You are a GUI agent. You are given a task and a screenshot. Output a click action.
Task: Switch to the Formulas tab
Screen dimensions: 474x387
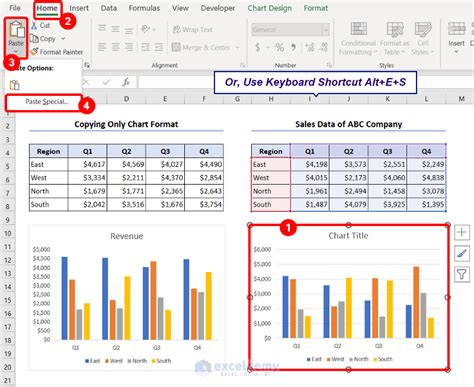click(x=144, y=8)
